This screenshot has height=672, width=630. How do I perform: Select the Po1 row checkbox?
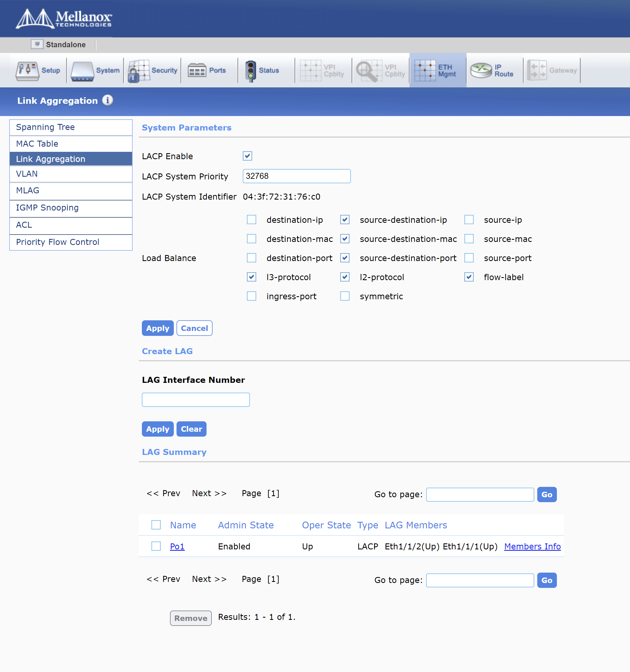point(156,546)
